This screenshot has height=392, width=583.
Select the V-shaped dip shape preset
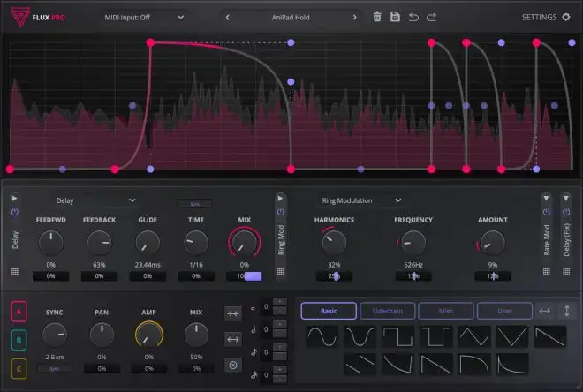(x=512, y=336)
